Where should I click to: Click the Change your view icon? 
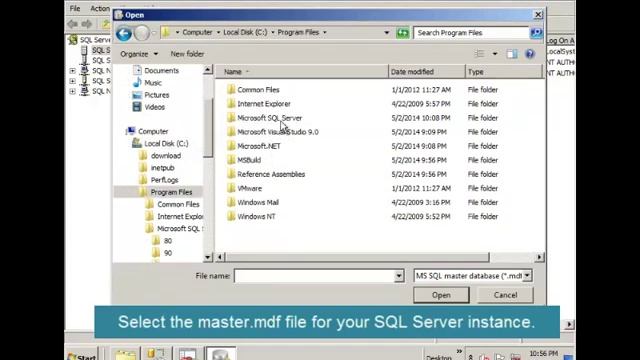(x=479, y=53)
